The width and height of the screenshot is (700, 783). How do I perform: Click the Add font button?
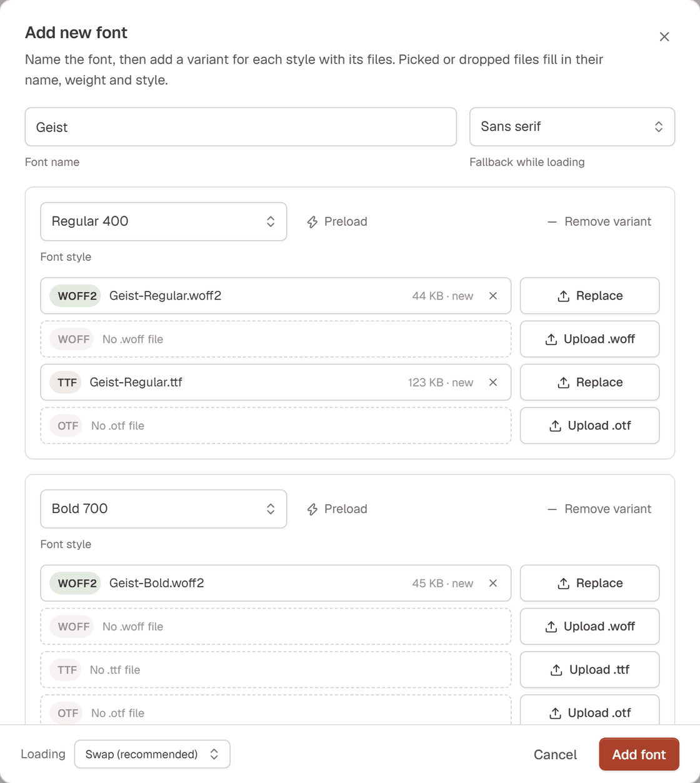[639, 754]
